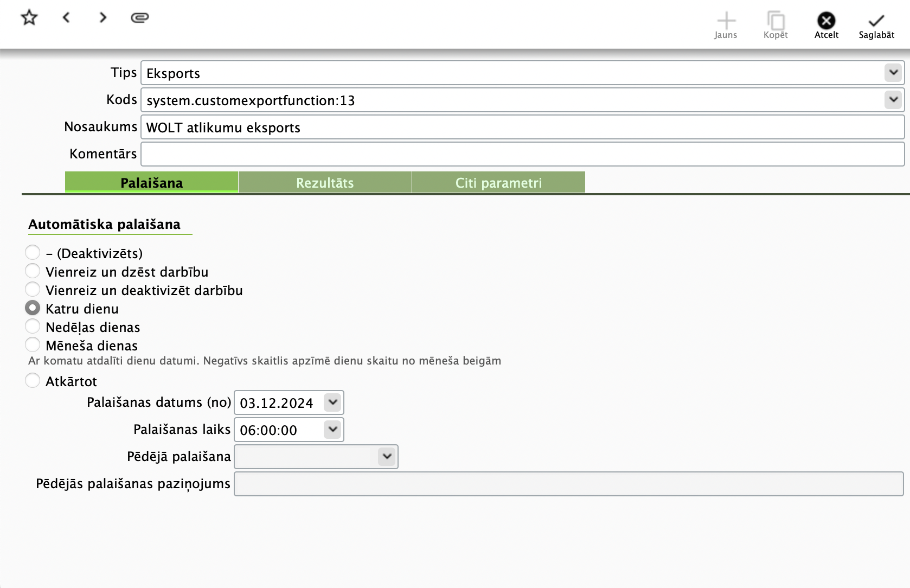Click into the Komentārs text field
This screenshot has width=910, height=588.
522,154
